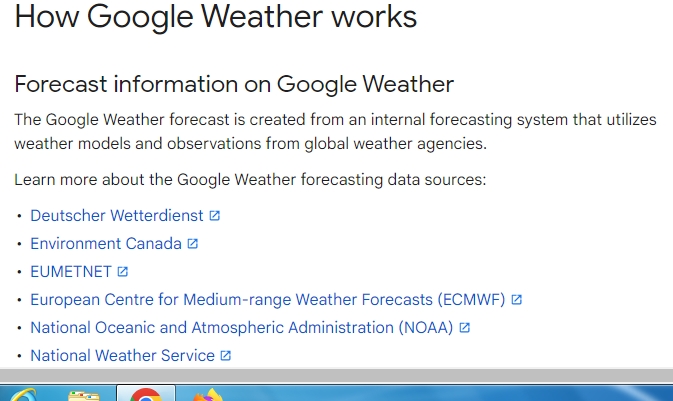Click the external-link icon after EUMETNET

[123, 272]
